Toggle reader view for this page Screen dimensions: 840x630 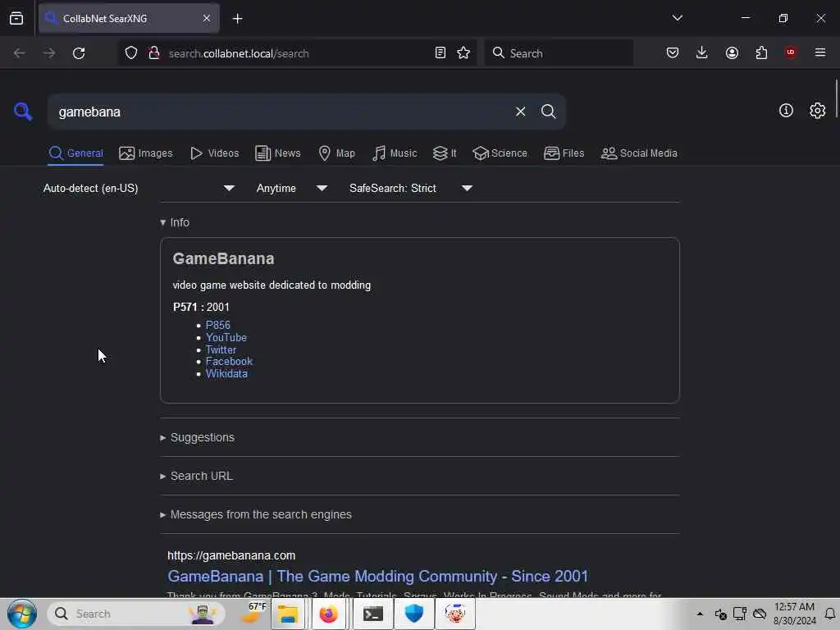tap(441, 52)
